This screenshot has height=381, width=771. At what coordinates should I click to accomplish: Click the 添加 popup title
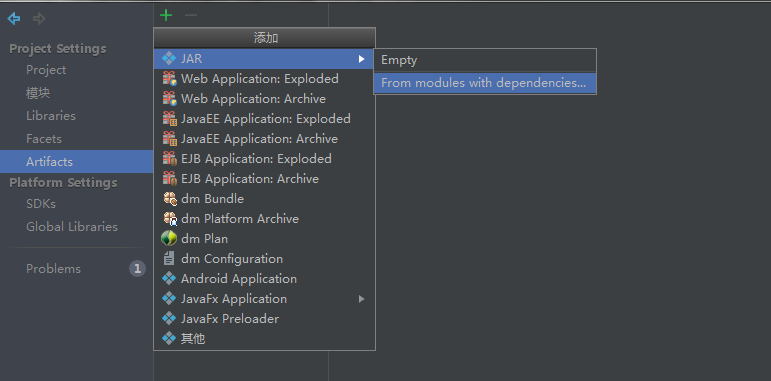click(x=266, y=38)
